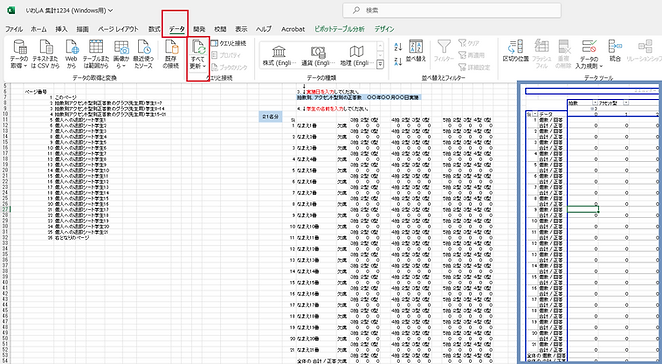
Task: Click the 検索 search box
Action: pyautogui.click(x=452, y=10)
